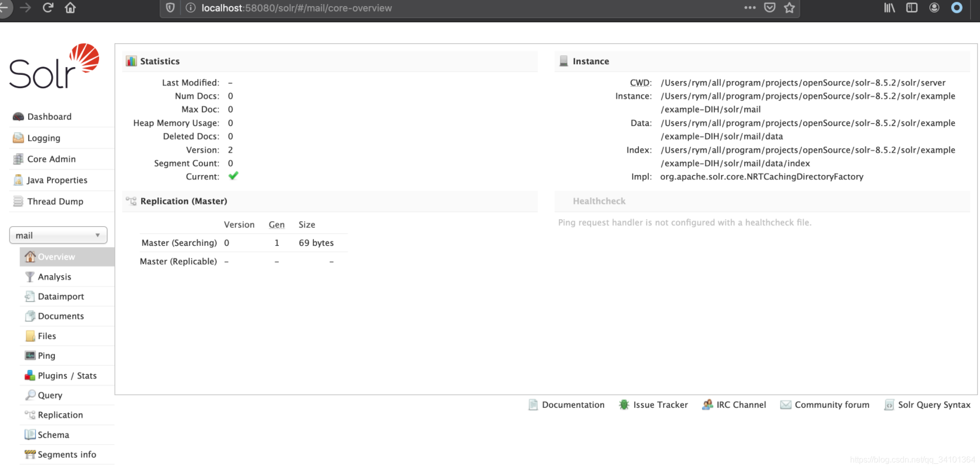Click the Replication icon in core menu
This screenshot has width=980, height=469.
30,415
